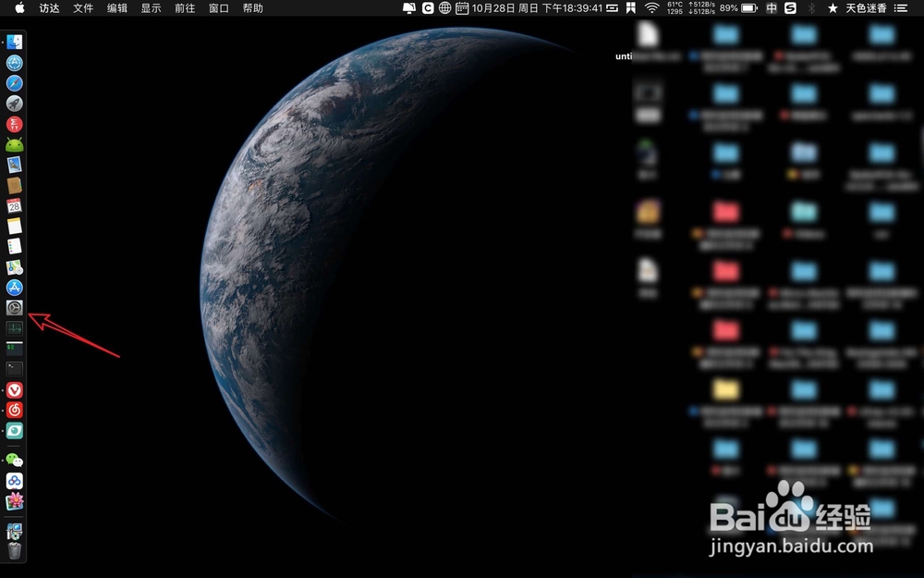This screenshot has width=924, height=578.
Task: Open Baidu Netdisk icon in Dock
Action: click(15, 481)
